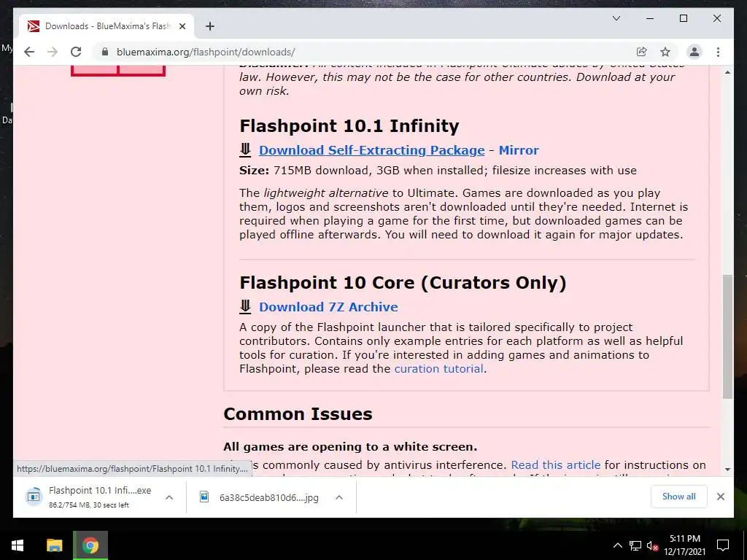747x560 pixels.
Task: Click the Flashpoint 10 Core heading
Action: click(403, 282)
